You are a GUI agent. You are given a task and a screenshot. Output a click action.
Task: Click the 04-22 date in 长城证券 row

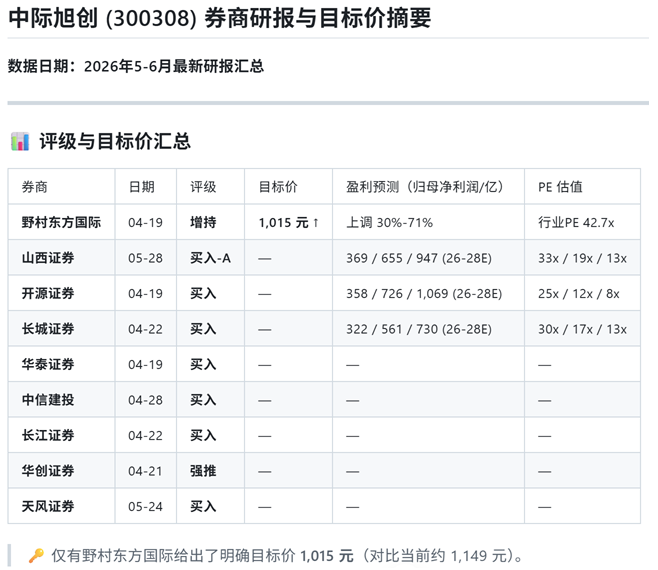[x=145, y=329]
